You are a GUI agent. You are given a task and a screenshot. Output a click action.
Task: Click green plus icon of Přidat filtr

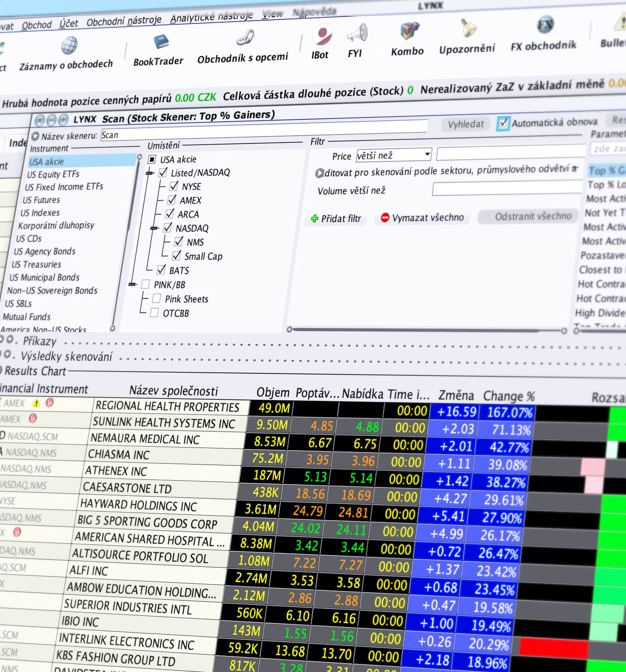tap(314, 219)
